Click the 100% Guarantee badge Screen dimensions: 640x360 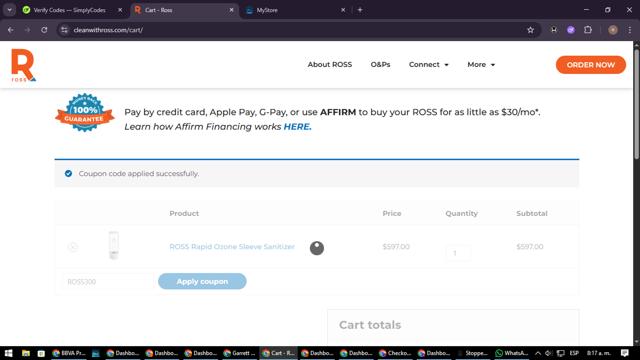click(84, 113)
